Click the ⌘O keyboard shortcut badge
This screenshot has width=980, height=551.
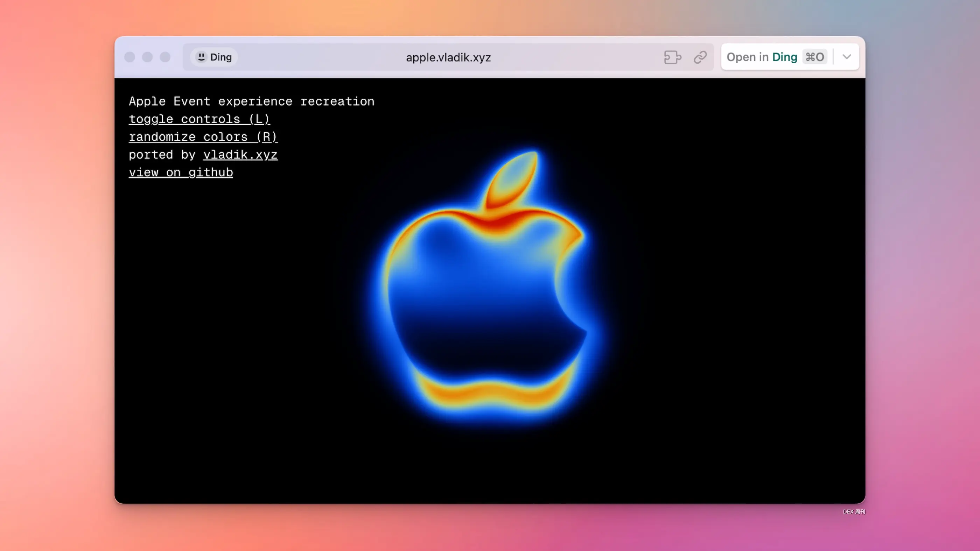[x=814, y=57]
